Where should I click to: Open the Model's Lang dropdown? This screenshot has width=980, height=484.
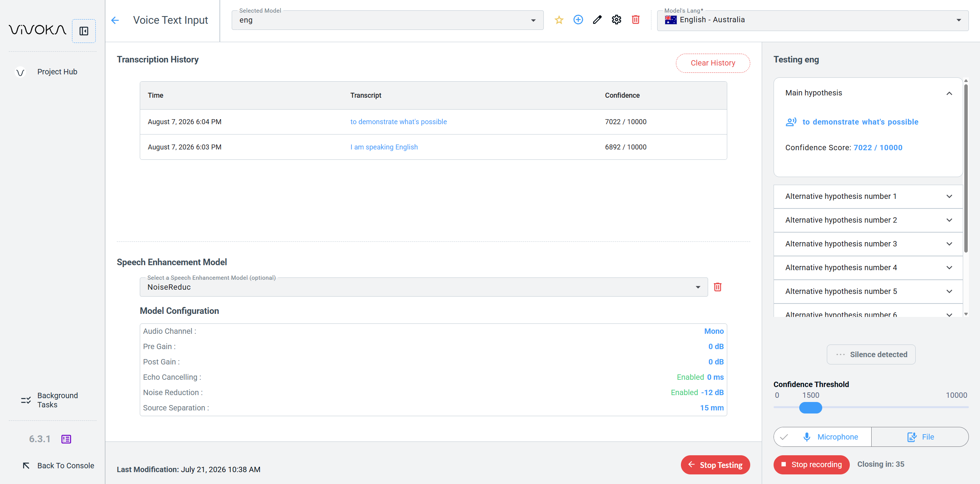point(813,20)
